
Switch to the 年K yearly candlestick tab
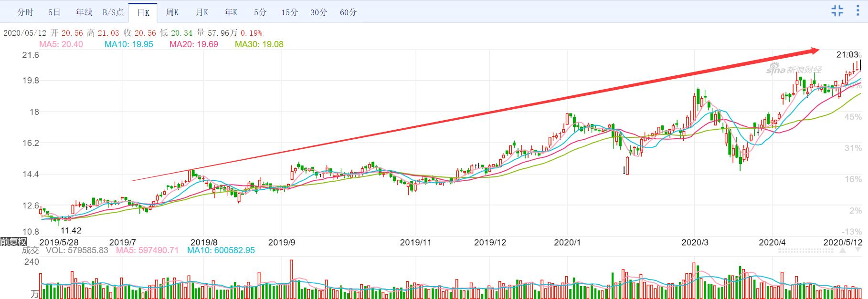click(x=231, y=12)
